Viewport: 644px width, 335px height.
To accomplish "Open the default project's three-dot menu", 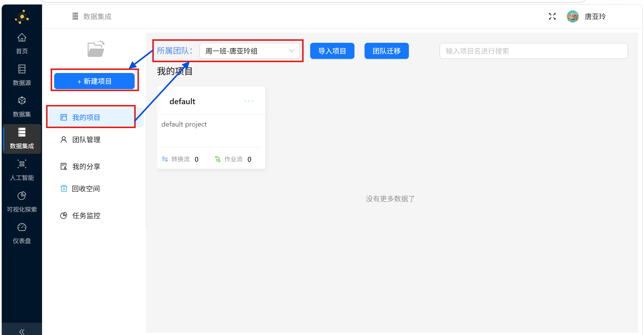I will coord(249,101).
